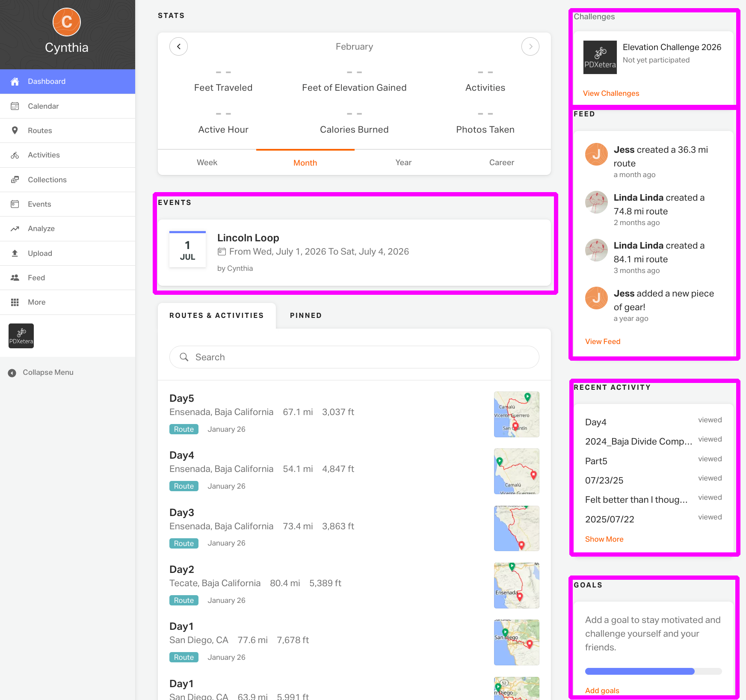Open the Lincoln Loop event
This screenshot has height=700, width=746.
(x=248, y=238)
